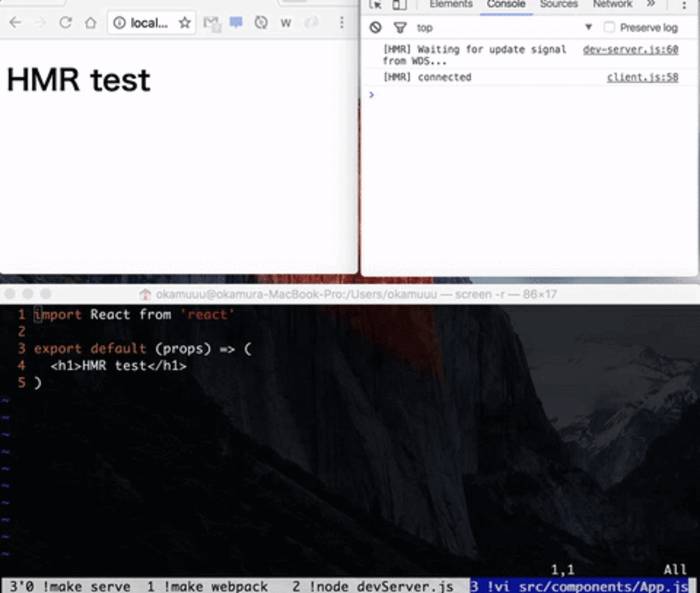Minimize the terminal window
The height and width of the screenshot is (593, 700).
[28, 294]
